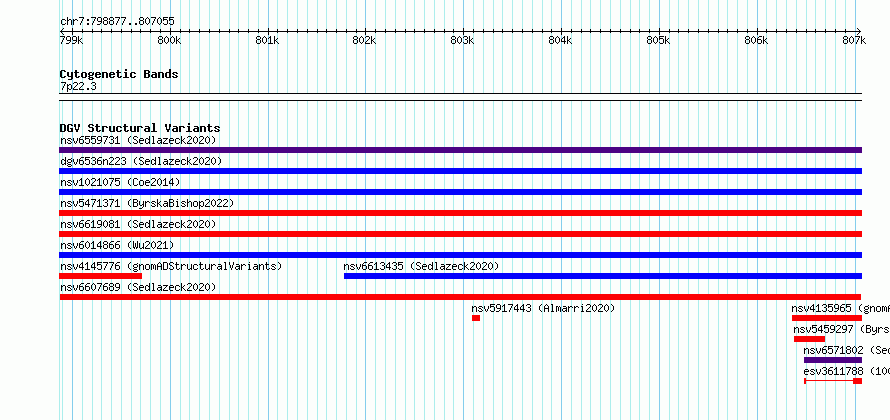Select the tiny red nsv5917443 bar

click(x=476, y=318)
